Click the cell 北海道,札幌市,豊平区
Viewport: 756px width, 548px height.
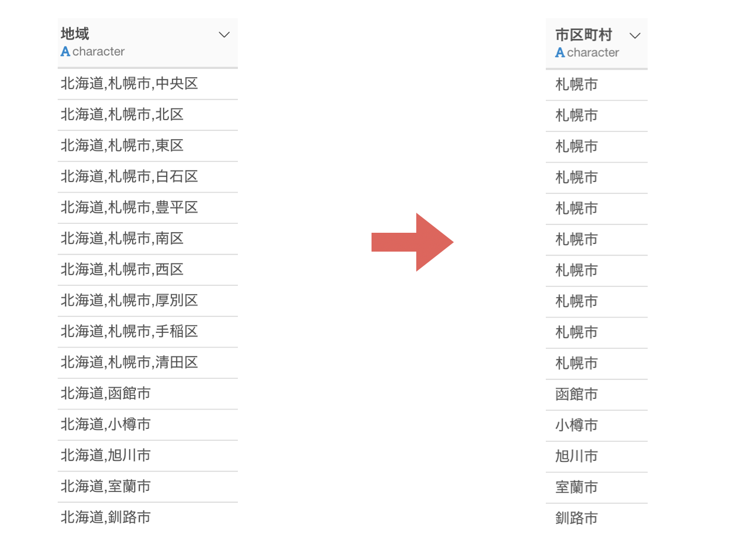[148, 208]
